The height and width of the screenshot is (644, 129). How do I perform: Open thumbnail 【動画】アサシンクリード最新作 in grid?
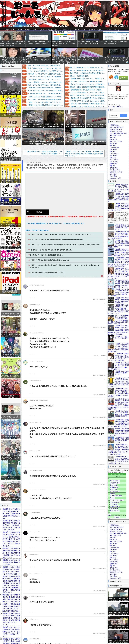[x=54, y=119]
